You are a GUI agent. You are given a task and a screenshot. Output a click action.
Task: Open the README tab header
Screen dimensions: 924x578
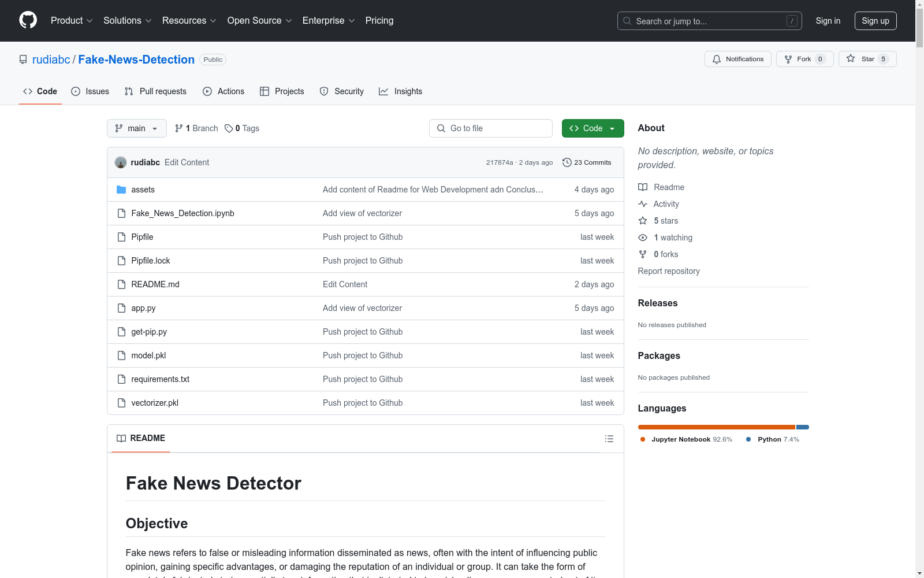(x=141, y=438)
